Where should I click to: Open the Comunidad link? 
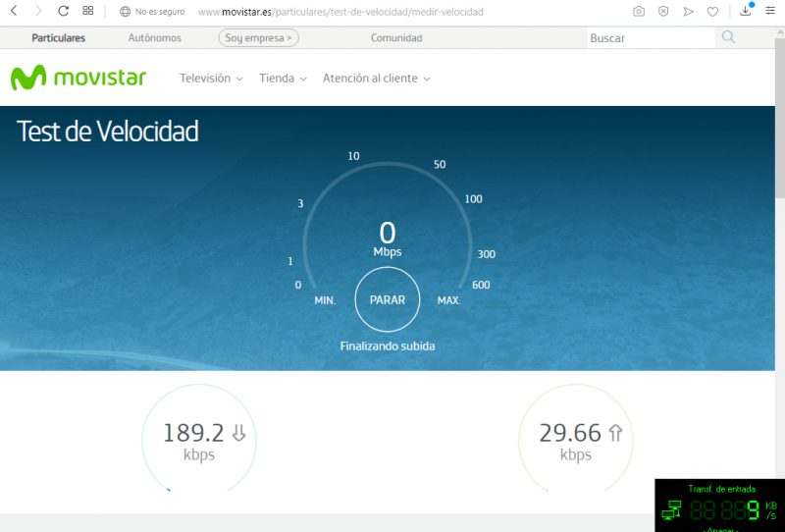[396, 37]
